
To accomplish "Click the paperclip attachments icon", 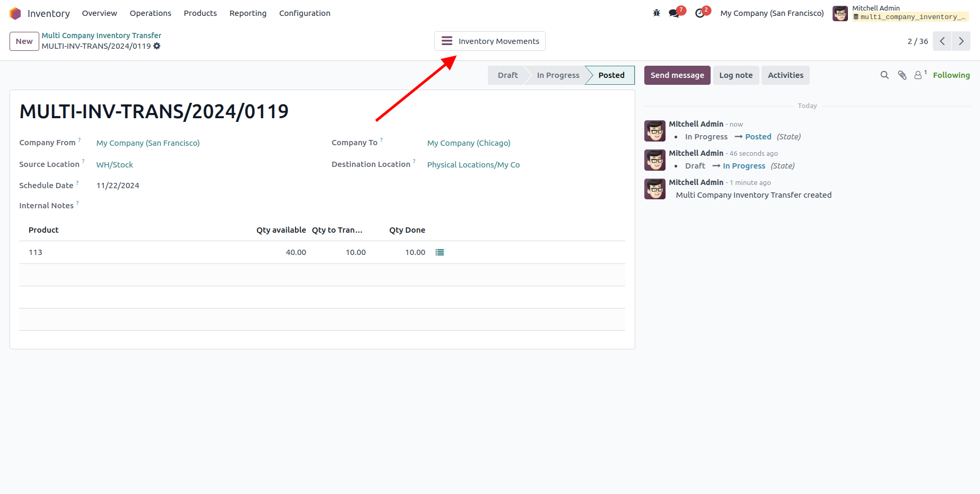I will pyautogui.click(x=902, y=75).
